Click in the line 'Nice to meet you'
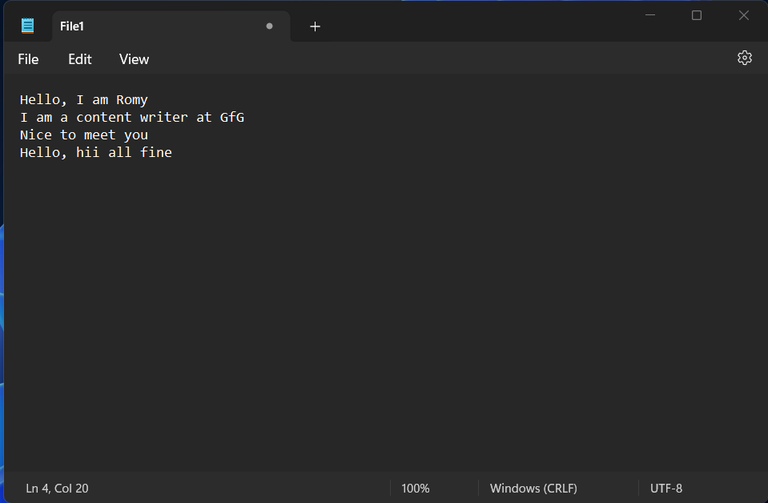This screenshot has height=503, width=768. [x=84, y=135]
